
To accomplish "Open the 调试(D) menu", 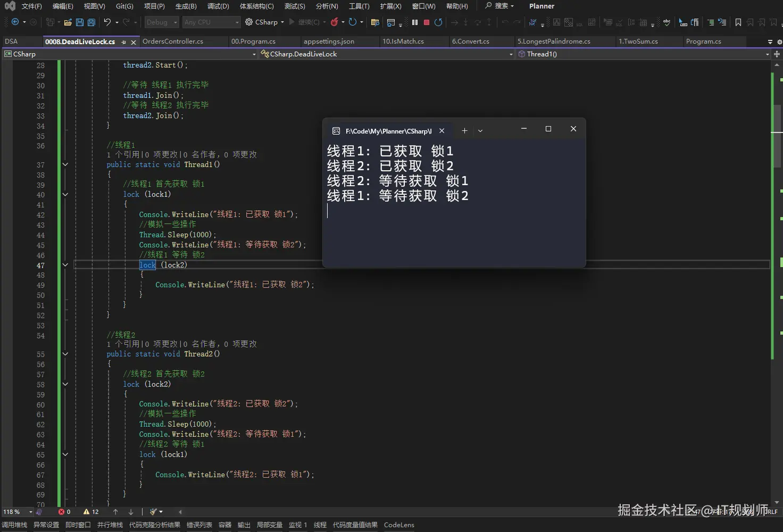I will 218,6.
